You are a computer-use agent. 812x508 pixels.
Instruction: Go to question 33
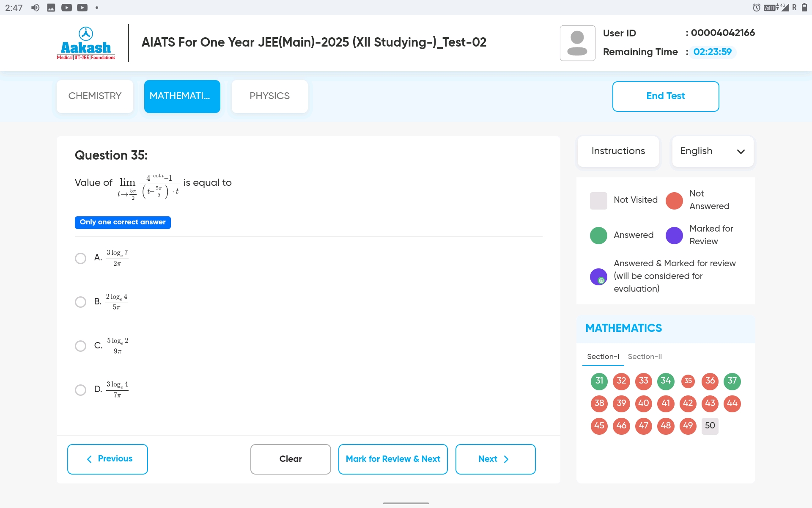(643, 381)
